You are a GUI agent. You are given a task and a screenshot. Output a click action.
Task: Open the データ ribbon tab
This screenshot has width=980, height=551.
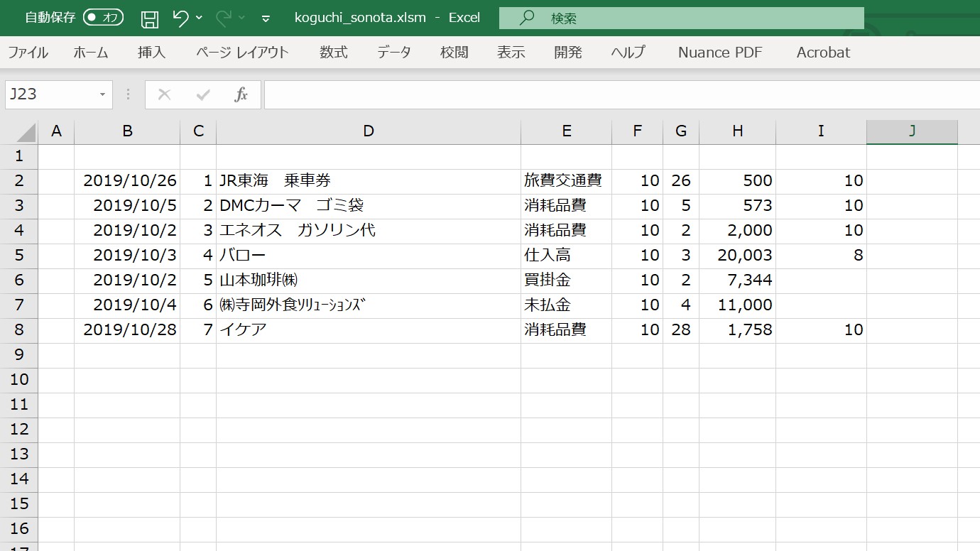[394, 52]
